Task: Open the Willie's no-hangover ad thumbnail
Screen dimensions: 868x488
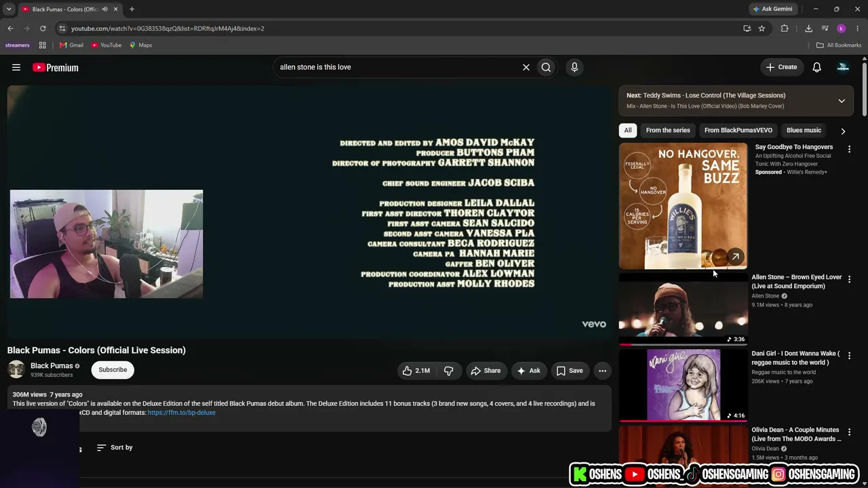Action: tap(683, 206)
